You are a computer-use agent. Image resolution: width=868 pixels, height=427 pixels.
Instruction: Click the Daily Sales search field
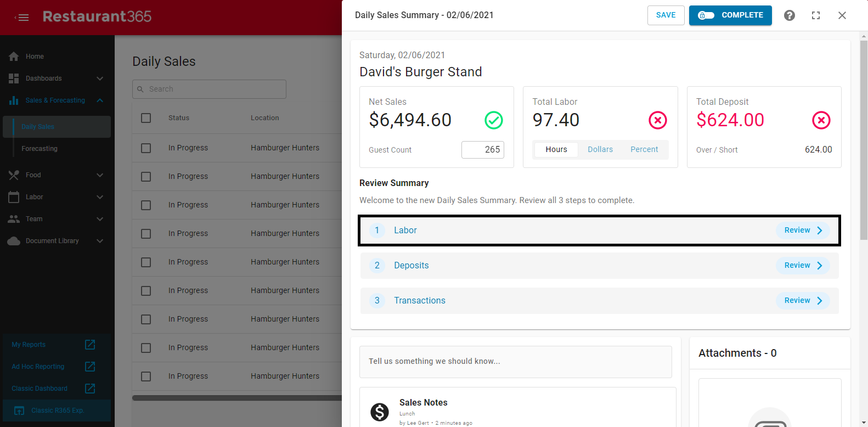[209, 89]
